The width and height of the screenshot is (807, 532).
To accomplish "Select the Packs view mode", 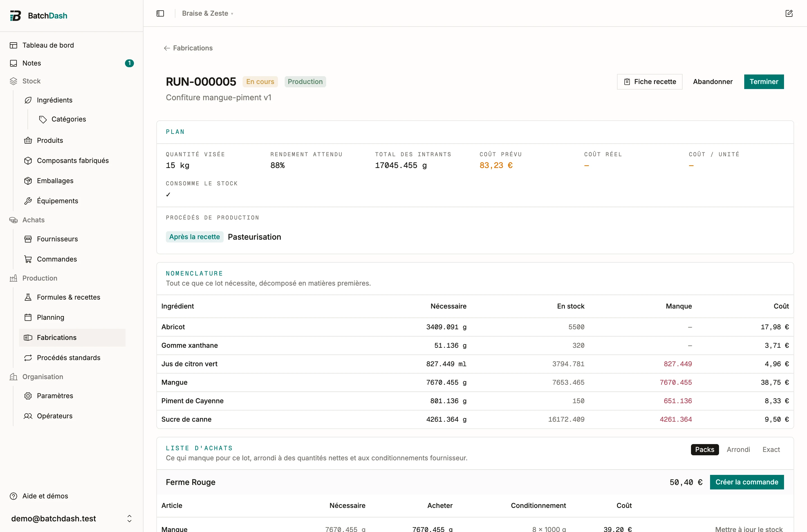I will click(704, 450).
